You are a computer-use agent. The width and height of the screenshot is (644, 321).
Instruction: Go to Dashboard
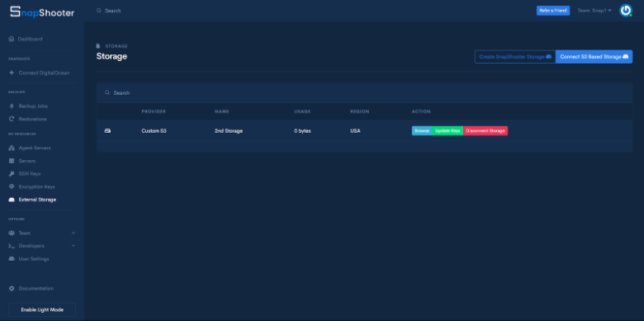coord(30,39)
